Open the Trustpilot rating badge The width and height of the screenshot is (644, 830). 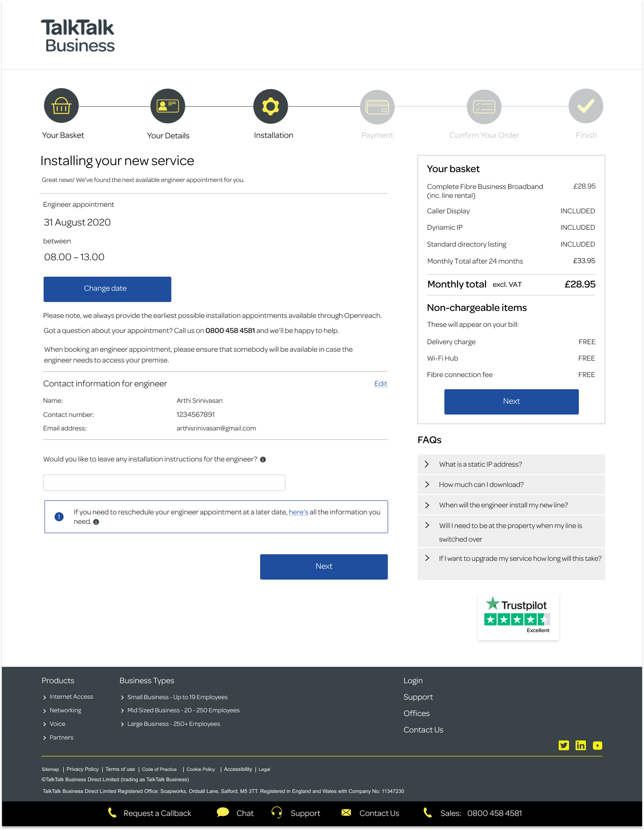[518, 617]
